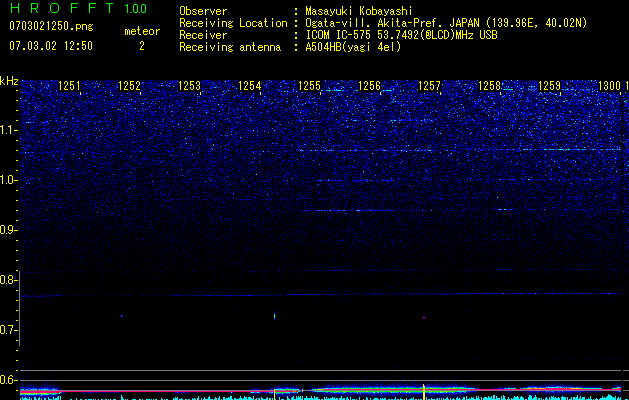Click the 1.0 kHz axis label
Image resolution: width=629 pixels, height=400 pixels.
click(x=9, y=180)
